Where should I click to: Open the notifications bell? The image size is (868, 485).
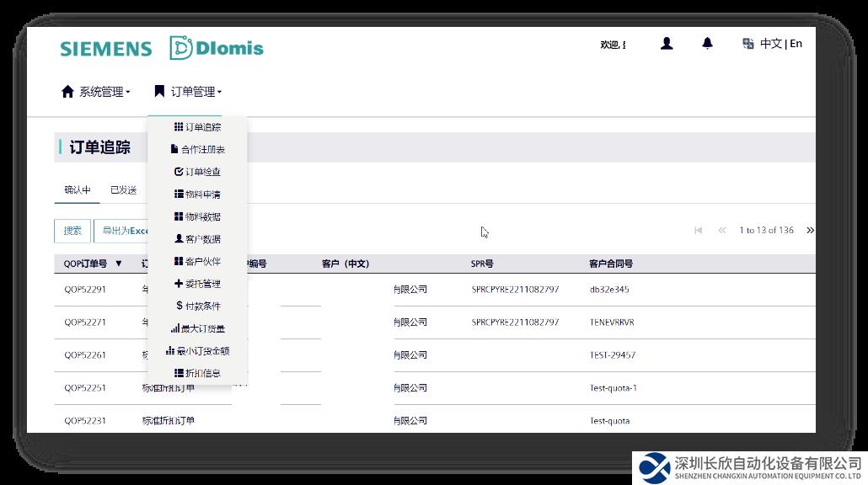707,44
